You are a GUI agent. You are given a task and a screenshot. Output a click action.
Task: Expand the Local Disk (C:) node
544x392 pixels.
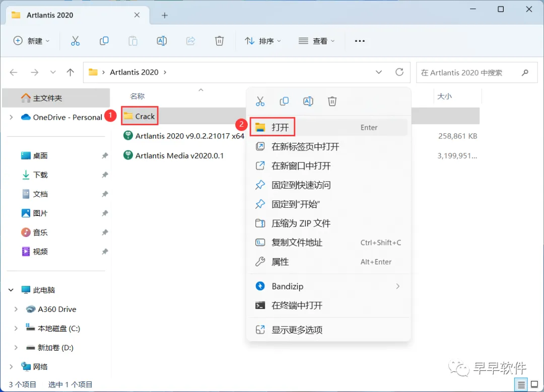[16, 328]
